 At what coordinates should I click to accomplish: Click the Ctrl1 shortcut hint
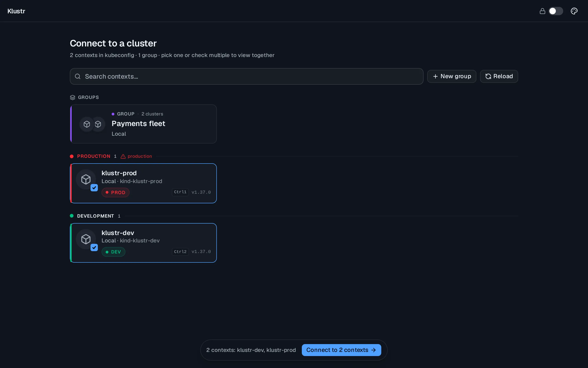tap(180, 192)
